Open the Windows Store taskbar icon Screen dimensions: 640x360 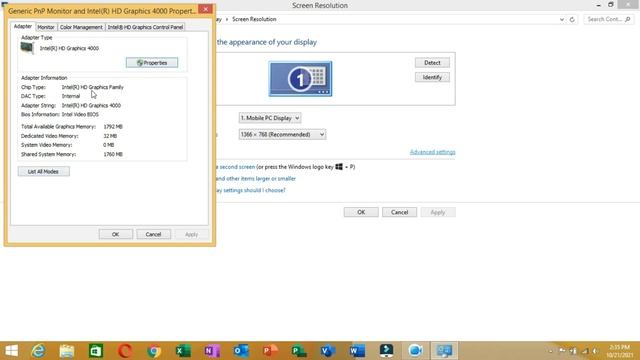96,351
